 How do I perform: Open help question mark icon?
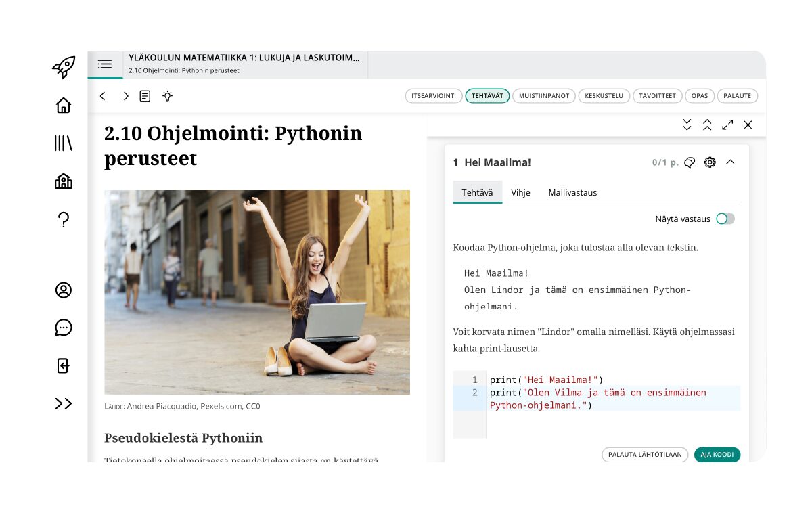pos(64,219)
